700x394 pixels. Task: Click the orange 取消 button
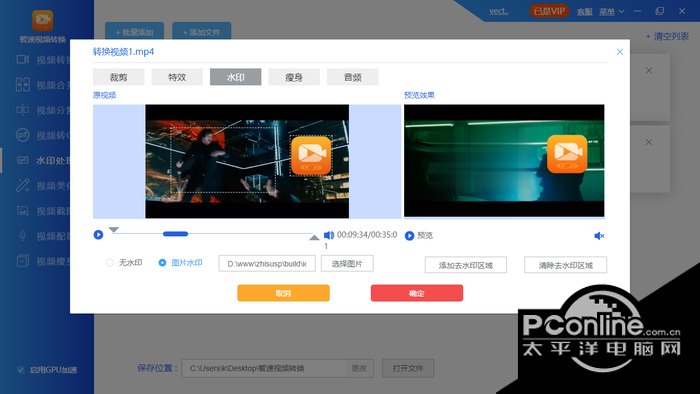coord(283,293)
